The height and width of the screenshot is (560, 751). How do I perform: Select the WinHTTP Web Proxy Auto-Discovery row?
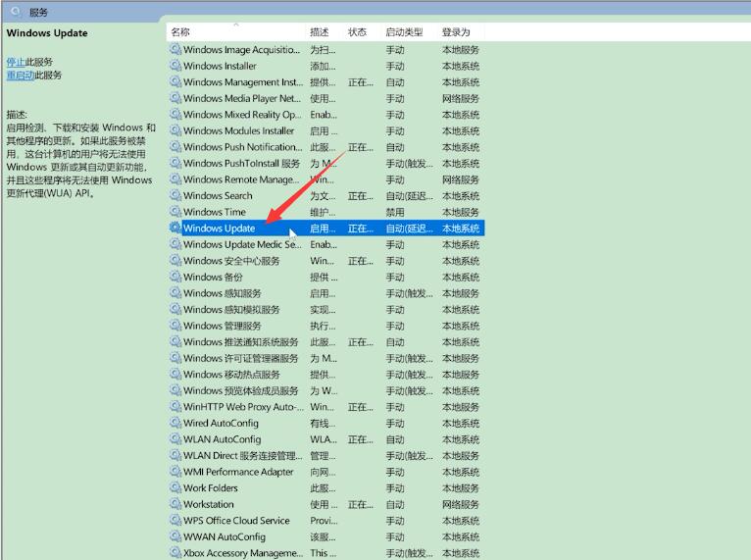243,407
